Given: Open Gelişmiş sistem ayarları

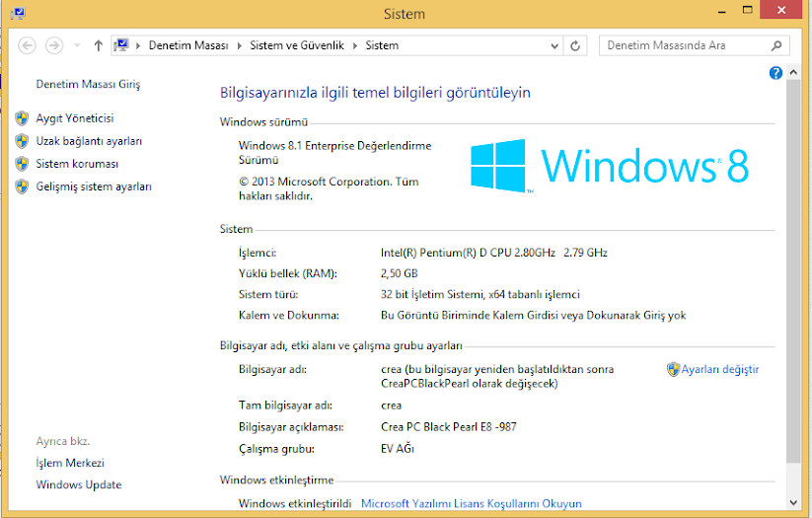Looking at the screenshot, I should click(x=94, y=186).
